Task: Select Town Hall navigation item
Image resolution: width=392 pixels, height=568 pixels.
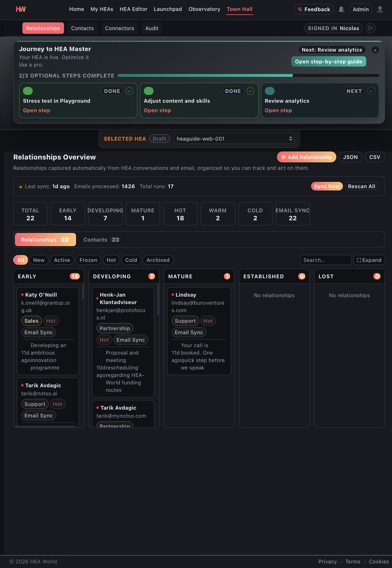Action: (x=240, y=9)
